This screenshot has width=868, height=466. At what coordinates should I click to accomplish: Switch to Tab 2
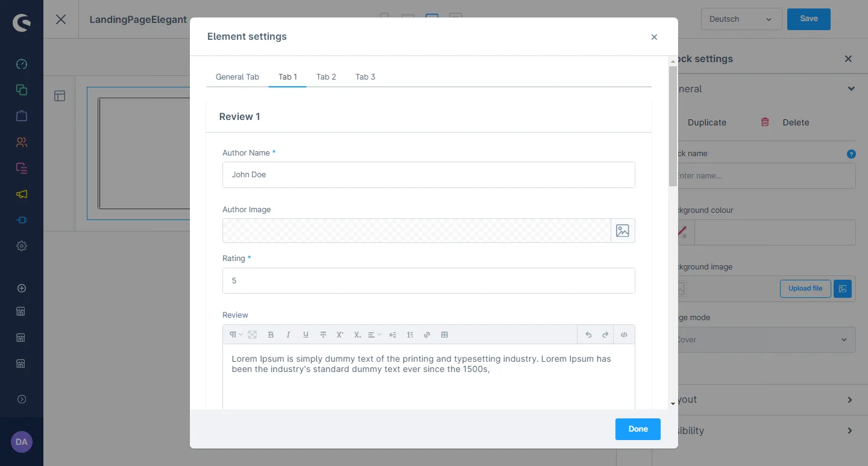[x=326, y=77]
